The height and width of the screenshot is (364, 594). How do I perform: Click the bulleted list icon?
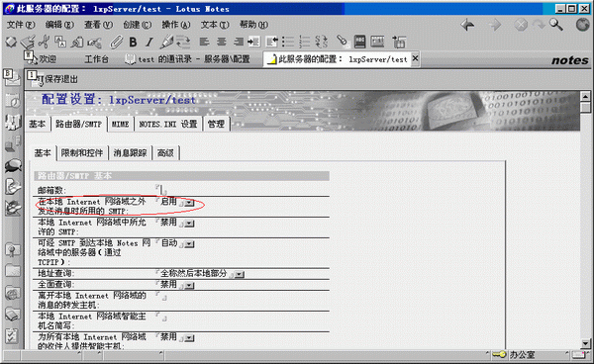tap(288, 42)
